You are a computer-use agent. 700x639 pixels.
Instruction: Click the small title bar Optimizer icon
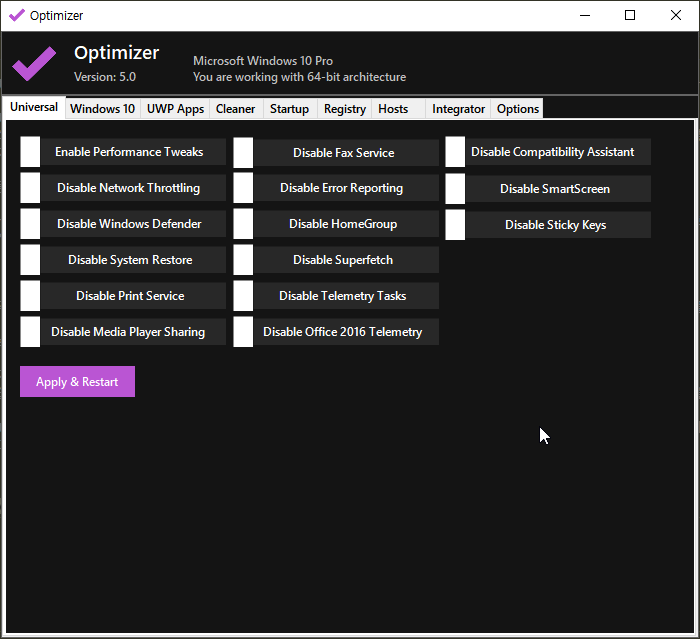pyautogui.click(x=17, y=16)
